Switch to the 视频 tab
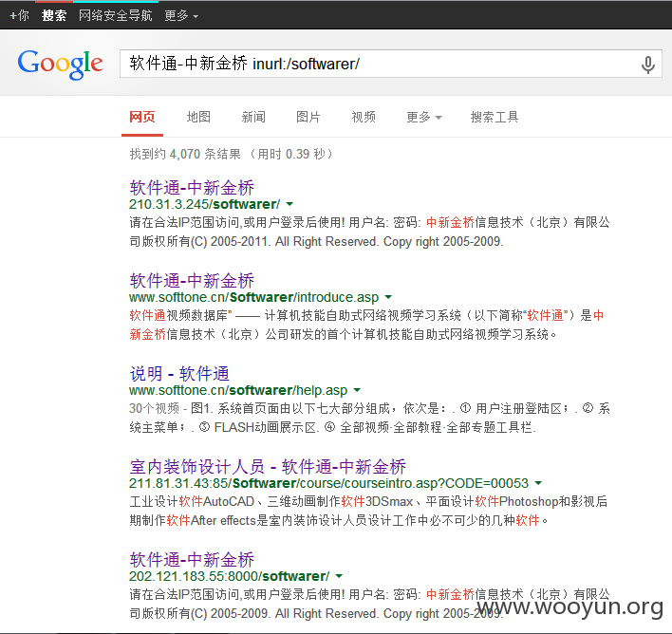Image resolution: width=672 pixels, height=634 pixels. 364,117
